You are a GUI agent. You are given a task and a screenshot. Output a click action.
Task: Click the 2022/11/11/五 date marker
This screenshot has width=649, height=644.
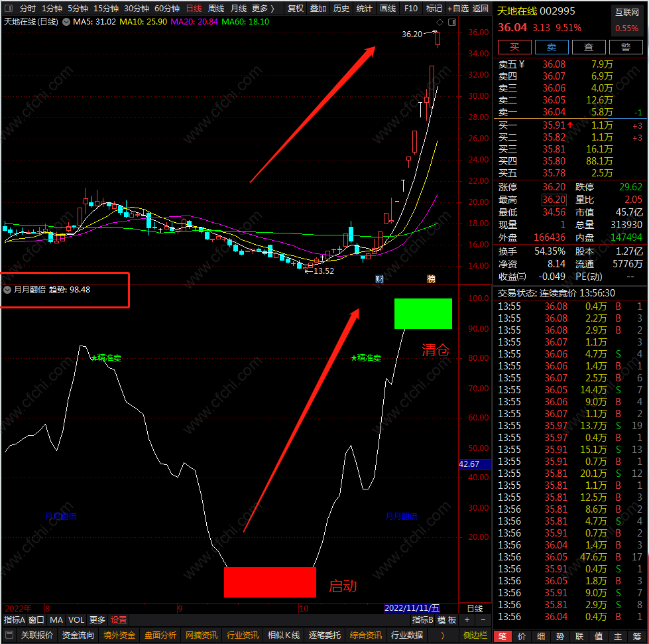pyautogui.click(x=412, y=608)
